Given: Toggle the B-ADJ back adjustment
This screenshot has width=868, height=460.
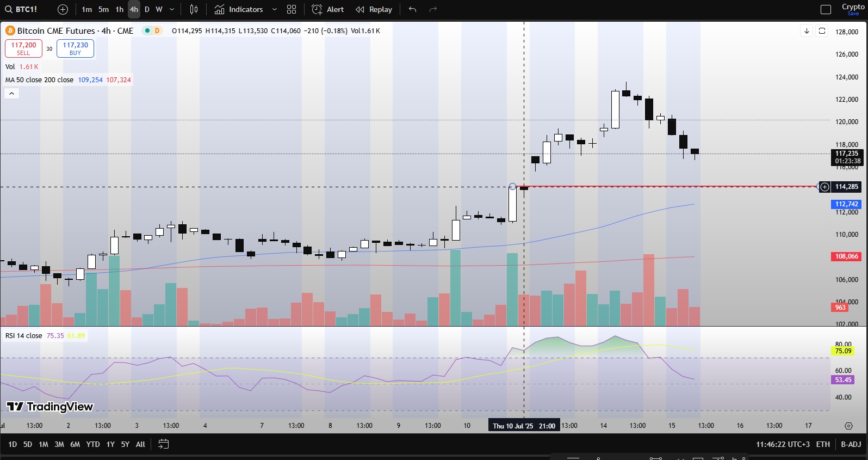Looking at the screenshot, I should pyautogui.click(x=851, y=444).
